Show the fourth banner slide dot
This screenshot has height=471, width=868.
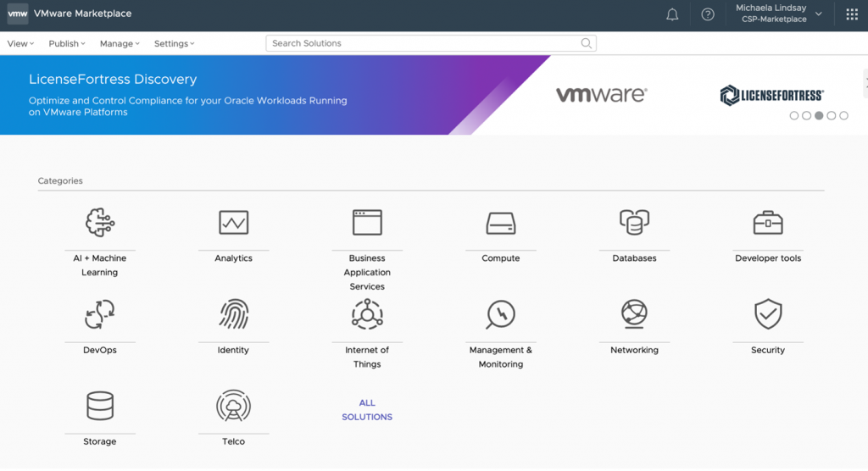pyautogui.click(x=832, y=116)
